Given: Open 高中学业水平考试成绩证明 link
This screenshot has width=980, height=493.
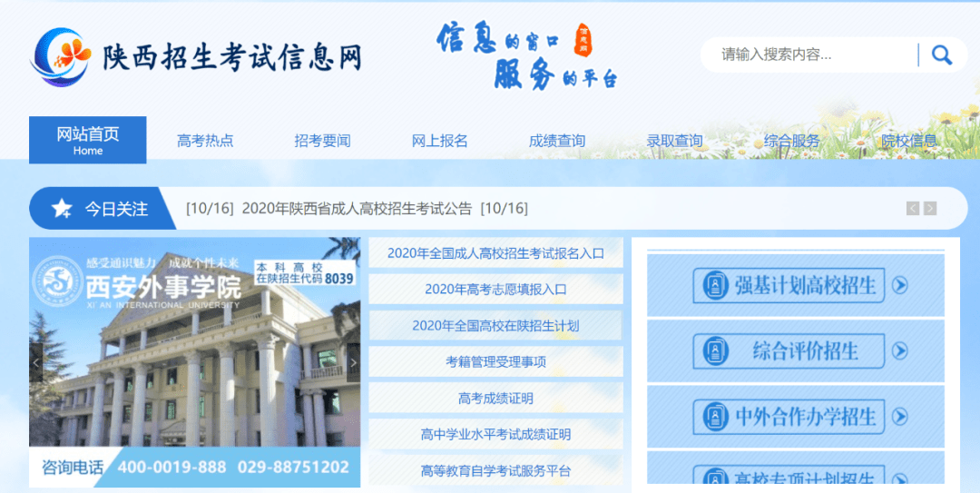Looking at the screenshot, I should point(495,434).
